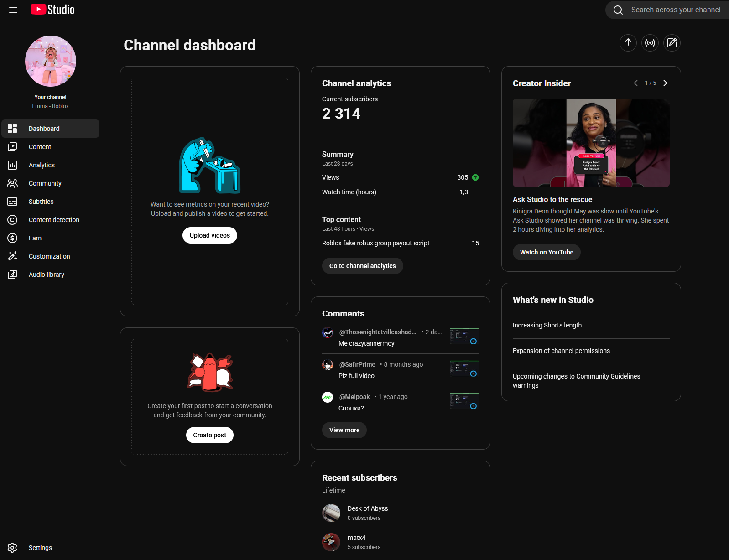Click @SafirPrime commenter avatar
The width and height of the screenshot is (729, 560).
click(328, 365)
